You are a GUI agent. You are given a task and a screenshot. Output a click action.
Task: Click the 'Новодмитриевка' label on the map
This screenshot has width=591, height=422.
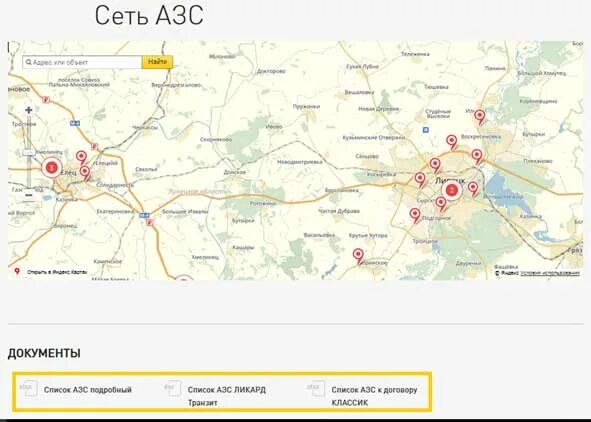pos(300,162)
